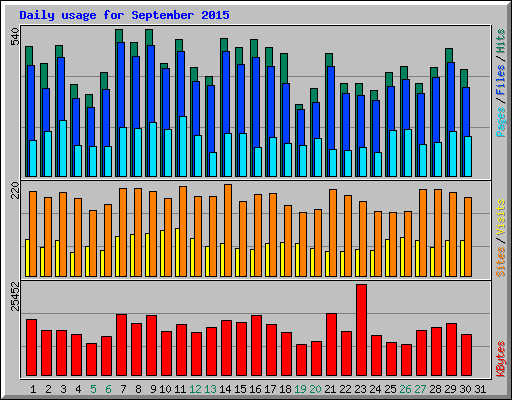The height and width of the screenshot is (400, 512).
Task: Click the red KBytes bar for day 30
Action: pos(466,355)
